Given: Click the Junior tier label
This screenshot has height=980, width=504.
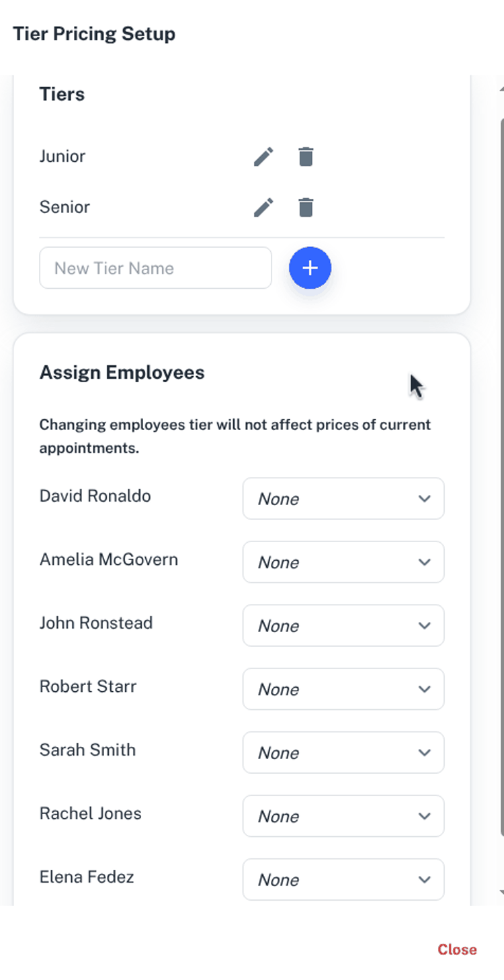Looking at the screenshot, I should pos(62,156).
